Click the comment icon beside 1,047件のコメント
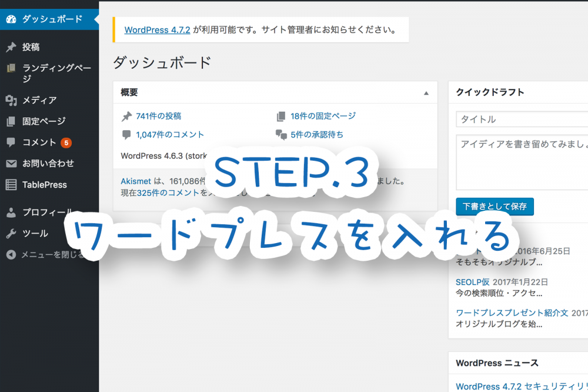 pyautogui.click(x=126, y=135)
